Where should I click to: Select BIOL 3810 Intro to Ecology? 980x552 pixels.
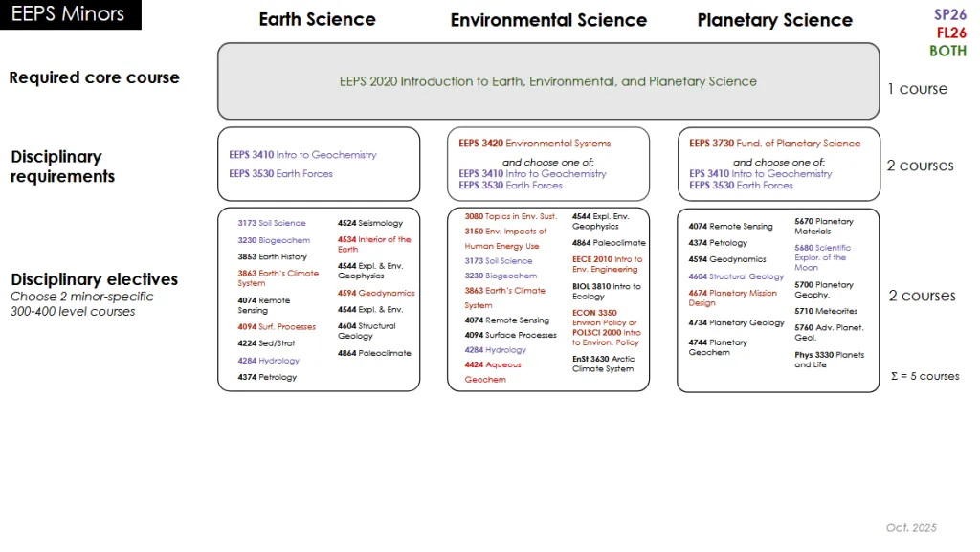tap(607, 291)
